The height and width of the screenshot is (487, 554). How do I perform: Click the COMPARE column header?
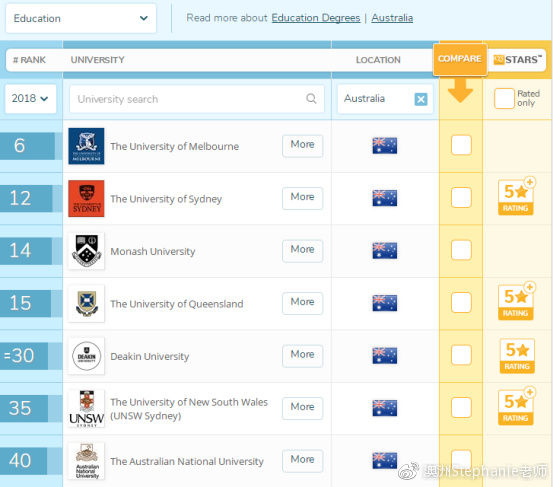(x=460, y=59)
